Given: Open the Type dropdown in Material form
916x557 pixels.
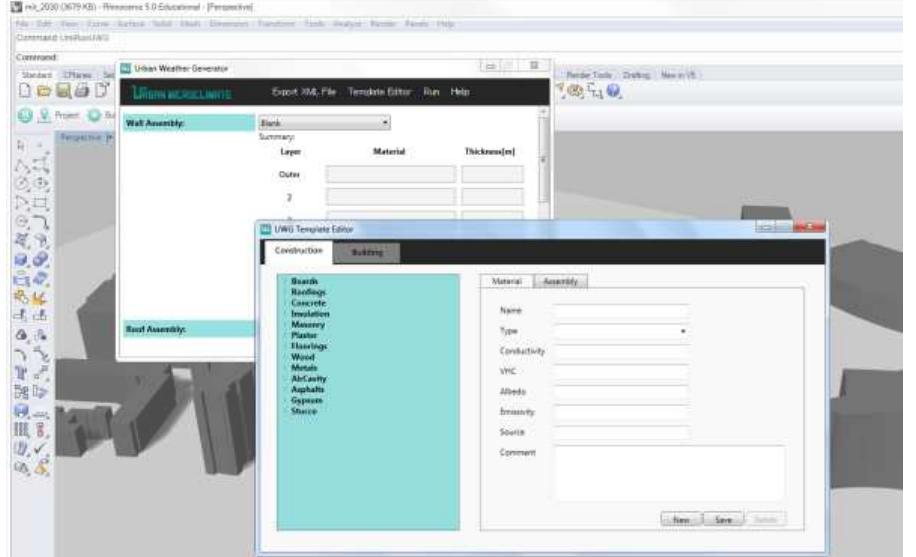Looking at the screenshot, I should coord(621,331).
